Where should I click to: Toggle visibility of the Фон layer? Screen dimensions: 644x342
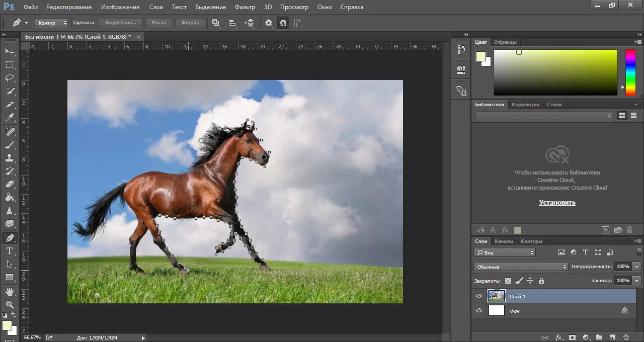click(479, 311)
